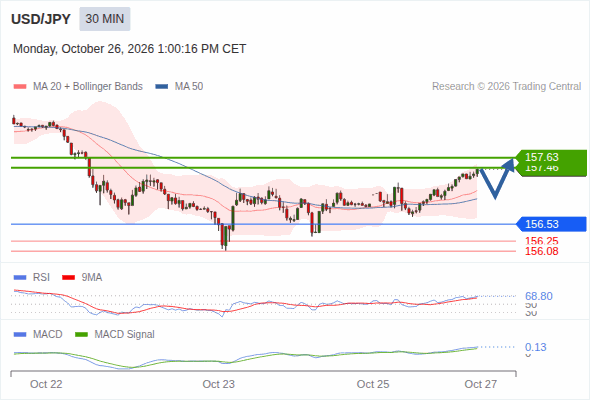Click the MACD value 0.13

pyautogui.click(x=535, y=347)
